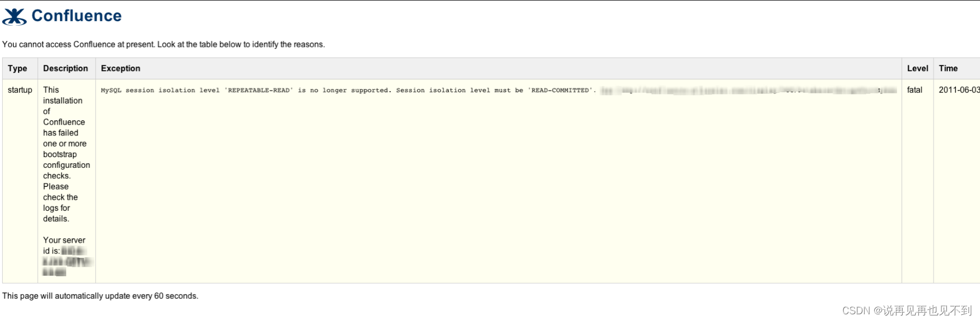Click the Confluence title text
This screenshot has height=321, width=980.
pyautogui.click(x=77, y=16)
